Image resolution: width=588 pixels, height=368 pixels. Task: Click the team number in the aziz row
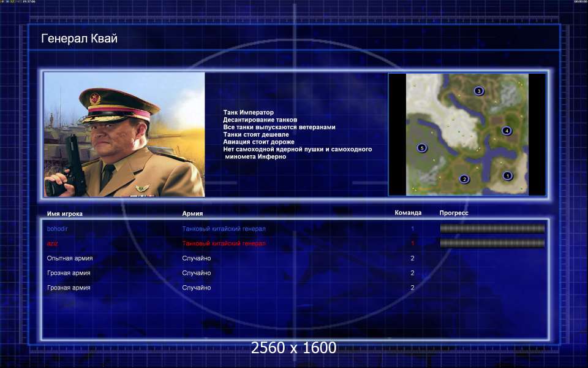(412, 243)
